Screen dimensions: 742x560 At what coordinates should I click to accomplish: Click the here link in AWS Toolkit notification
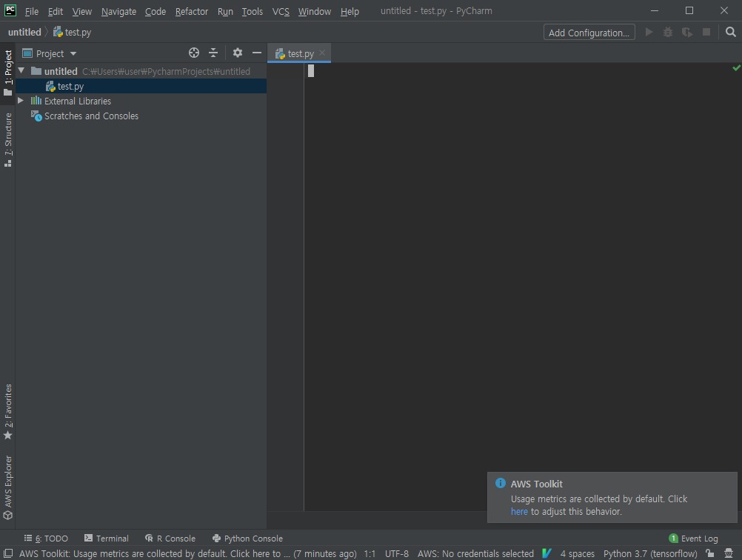click(519, 512)
